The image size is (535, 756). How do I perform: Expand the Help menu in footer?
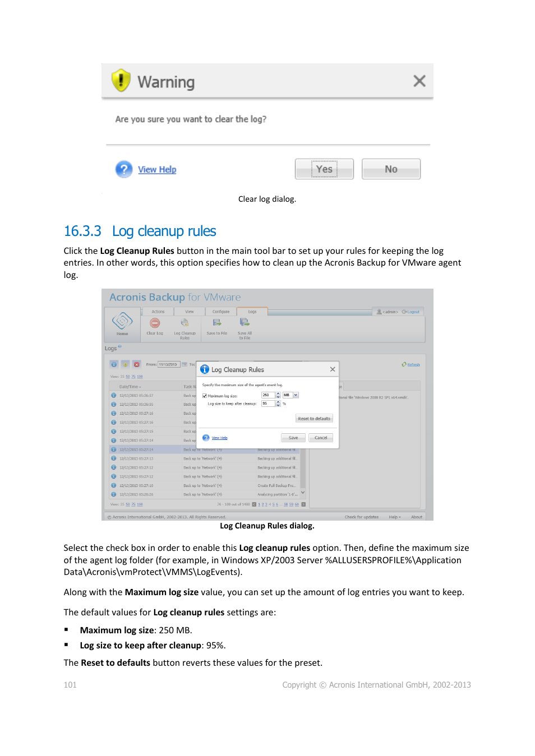pos(395,517)
